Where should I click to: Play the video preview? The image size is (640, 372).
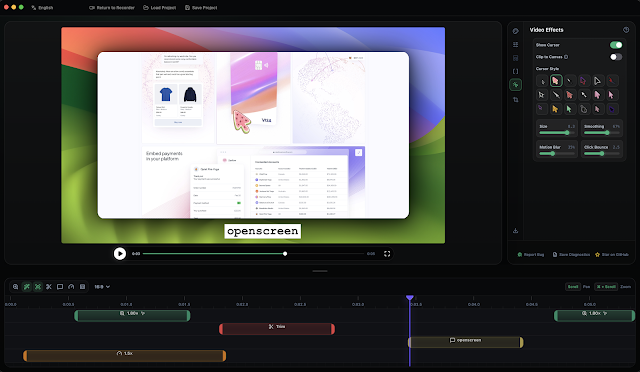click(120, 254)
